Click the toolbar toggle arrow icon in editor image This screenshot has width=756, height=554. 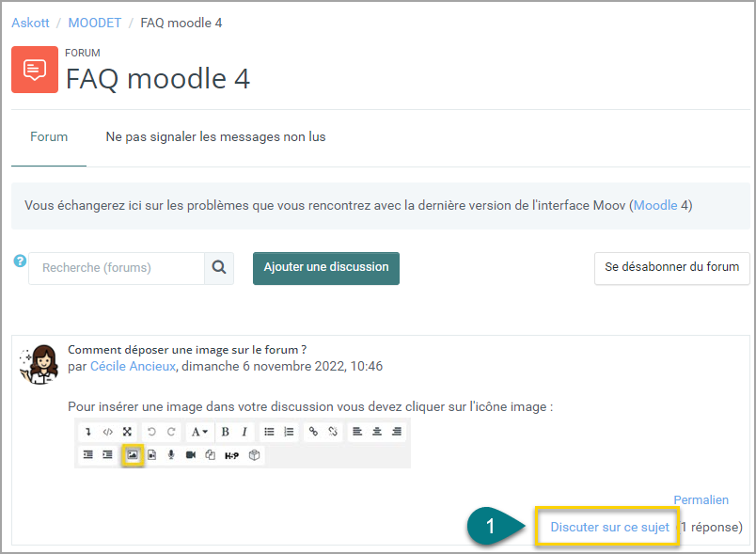click(88, 432)
